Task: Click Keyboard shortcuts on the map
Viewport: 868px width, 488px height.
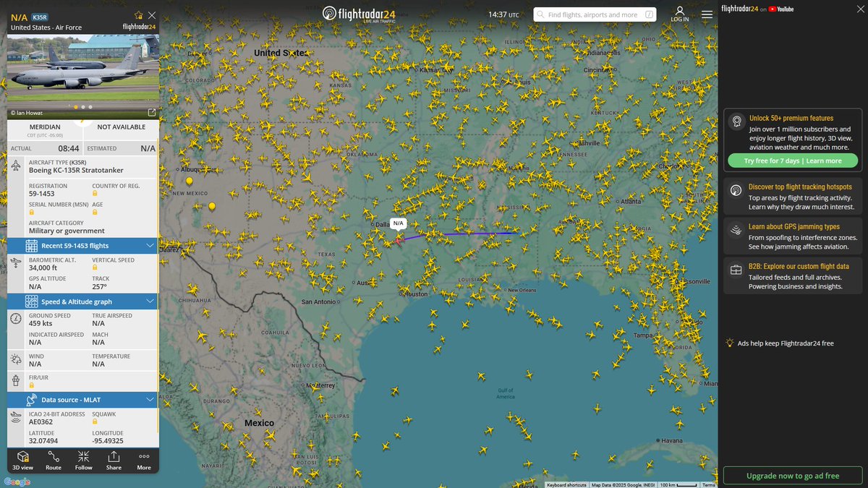Action: tap(566, 485)
